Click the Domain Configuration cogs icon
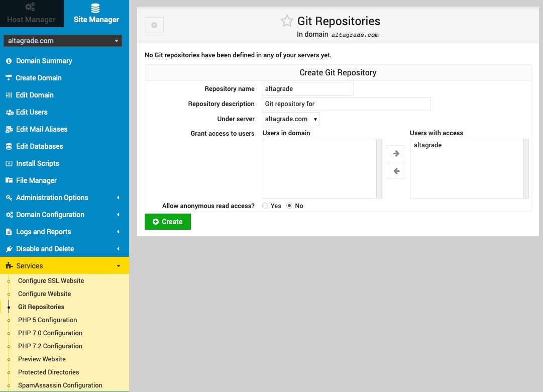543x392 pixels. tap(10, 215)
